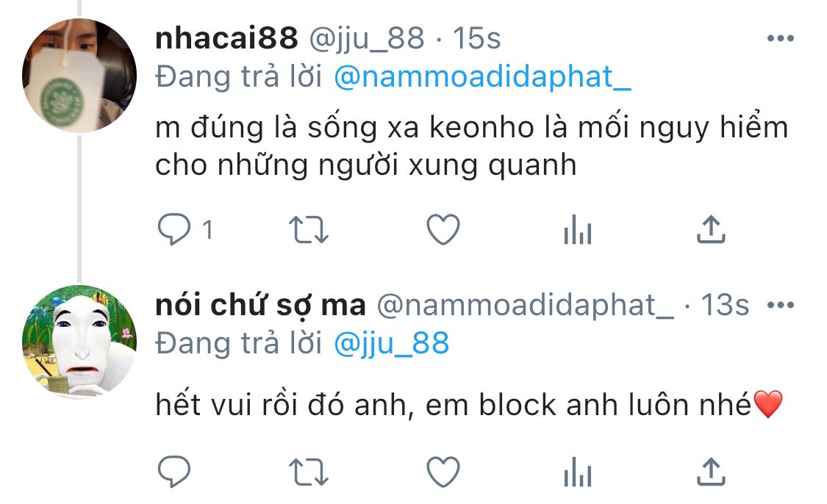Image resolution: width=827 pixels, height=504 pixels.
Task: Share nói chứ sợ ma's tweet
Action: coord(711,470)
